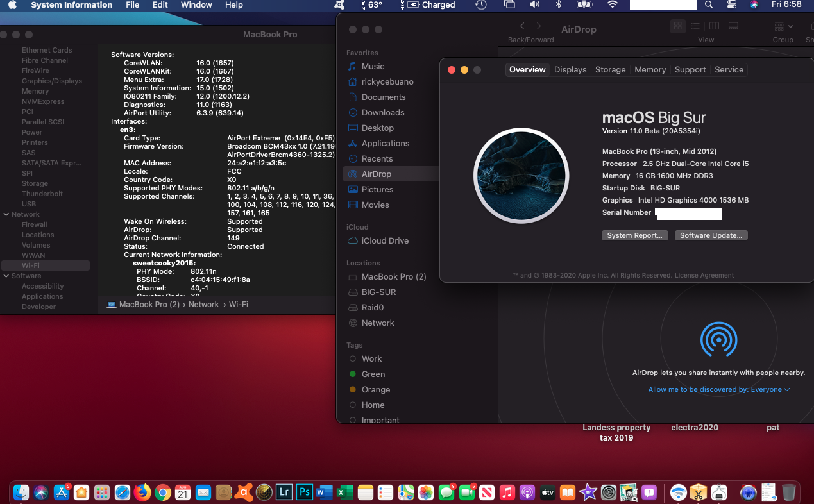Select Firewall in the Network list
Image resolution: width=814 pixels, height=504 pixels.
35,224
